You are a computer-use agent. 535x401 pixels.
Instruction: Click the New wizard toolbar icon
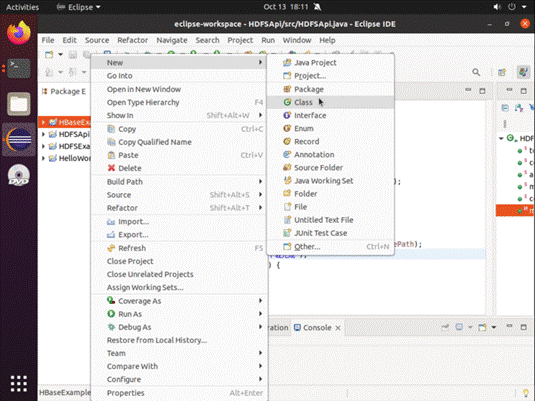[x=49, y=55]
